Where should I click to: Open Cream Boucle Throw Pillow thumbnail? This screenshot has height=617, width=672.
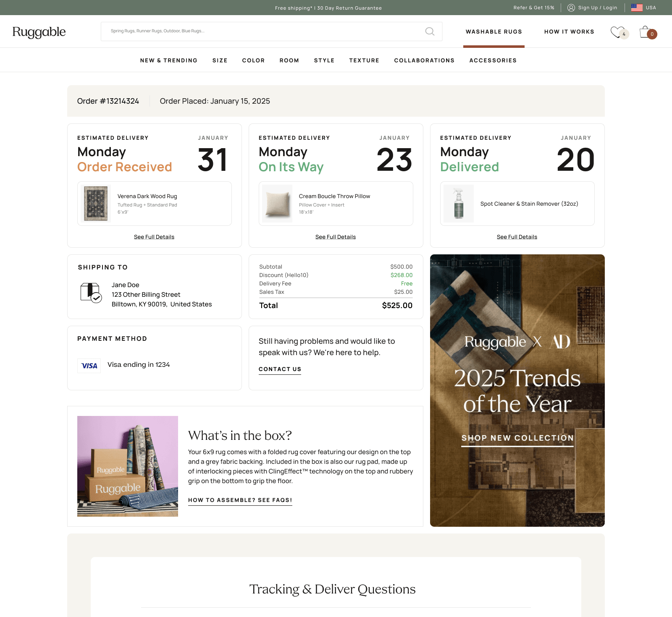(x=277, y=204)
